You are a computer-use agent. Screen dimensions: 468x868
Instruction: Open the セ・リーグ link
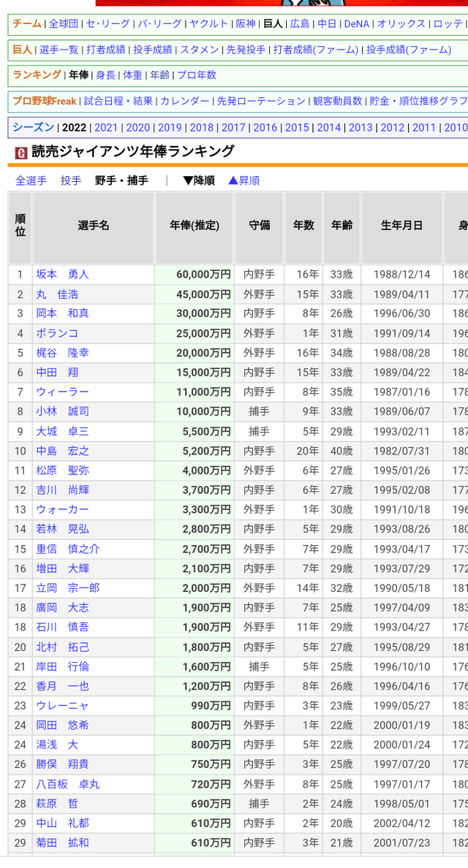108,24
